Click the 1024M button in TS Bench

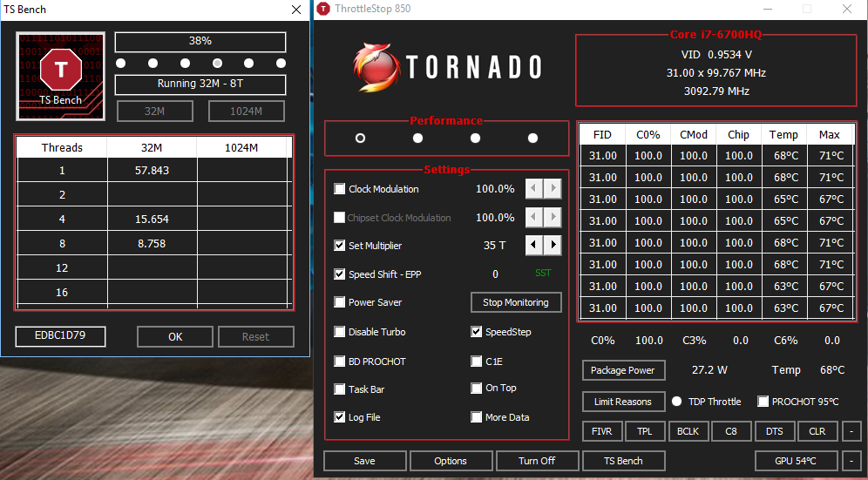point(247,112)
